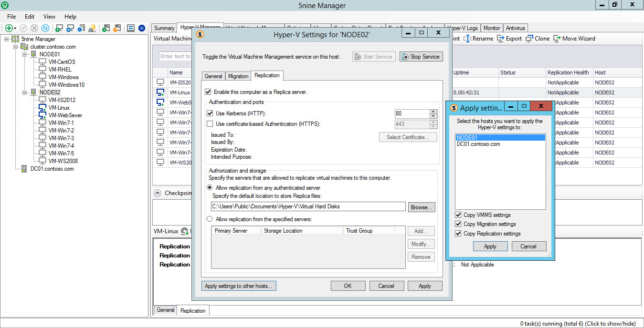The width and height of the screenshot is (644, 328).
Task: Open the Monitor tab
Action: 492,28
